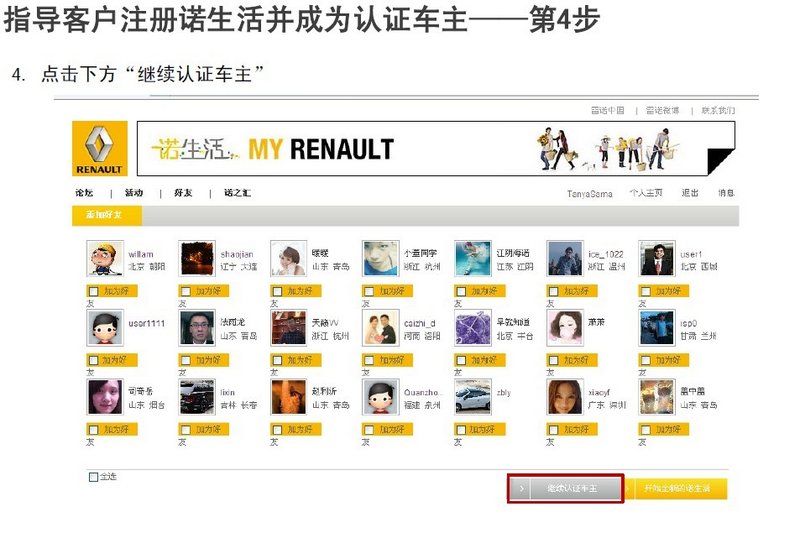
Task: Open the 好友 friends menu
Action: 183,193
